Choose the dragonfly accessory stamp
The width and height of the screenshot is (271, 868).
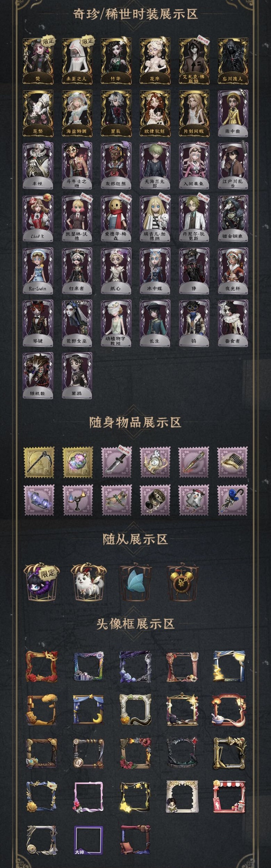[116, 500]
